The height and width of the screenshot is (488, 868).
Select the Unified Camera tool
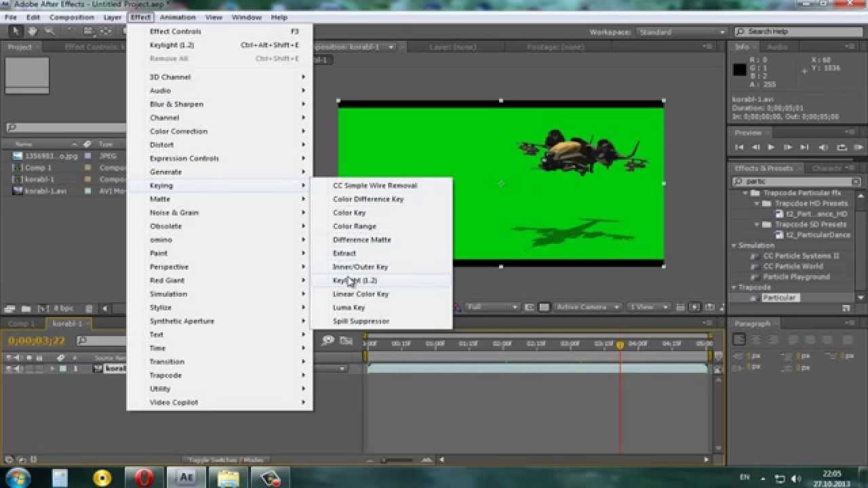[88, 31]
